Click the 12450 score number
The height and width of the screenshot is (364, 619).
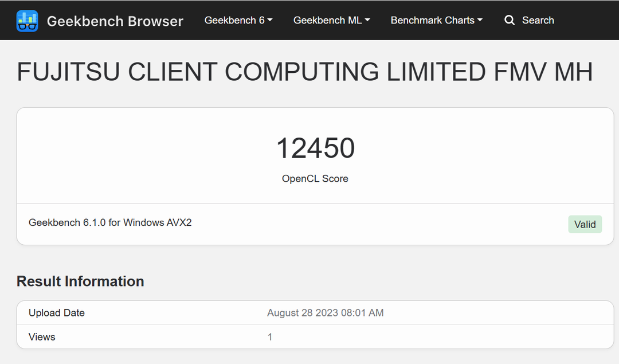[315, 148]
